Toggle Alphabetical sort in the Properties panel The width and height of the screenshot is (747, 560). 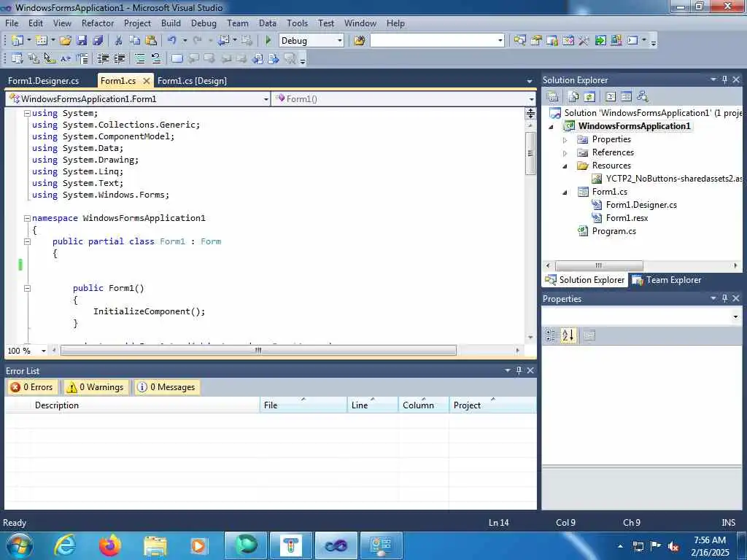tap(568, 335)
